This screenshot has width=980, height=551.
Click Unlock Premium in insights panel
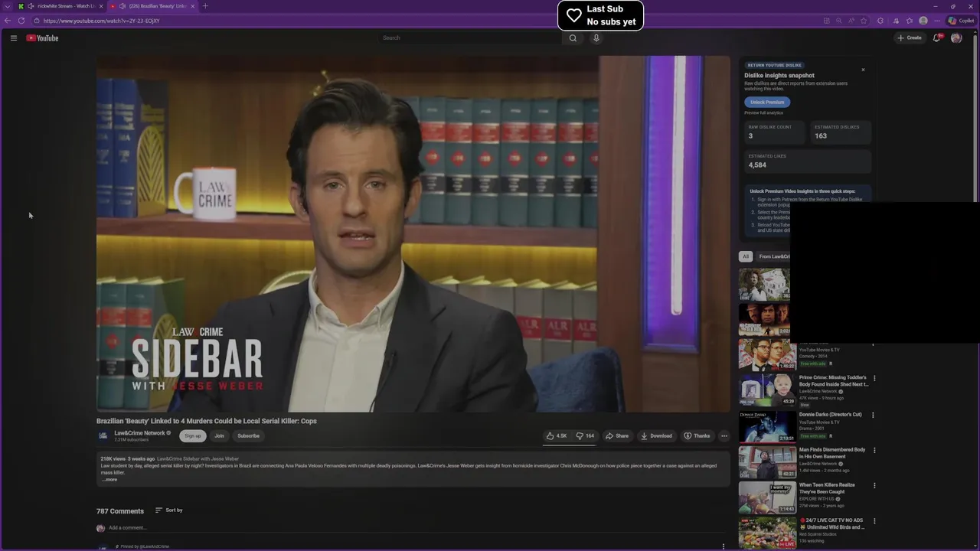coord(767,103)
